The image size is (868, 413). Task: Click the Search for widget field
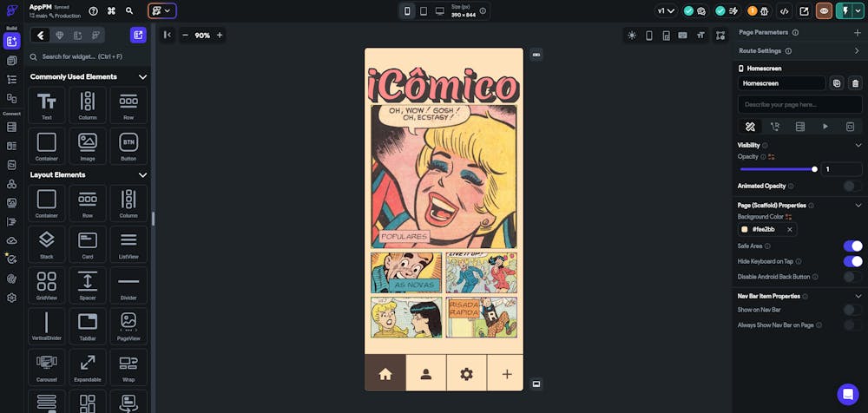[x=88, y=56]
